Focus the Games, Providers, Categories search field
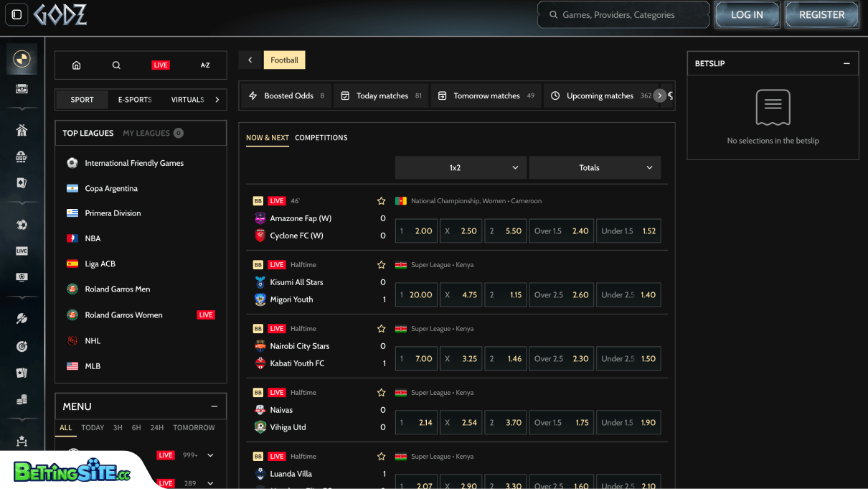The width and height of the screenshot is (868, 489). pyautogui.click(x=623, y=14)
